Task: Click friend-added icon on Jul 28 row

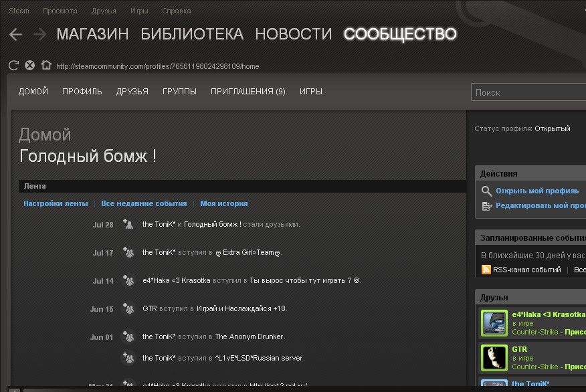Action: pos(128,224)
